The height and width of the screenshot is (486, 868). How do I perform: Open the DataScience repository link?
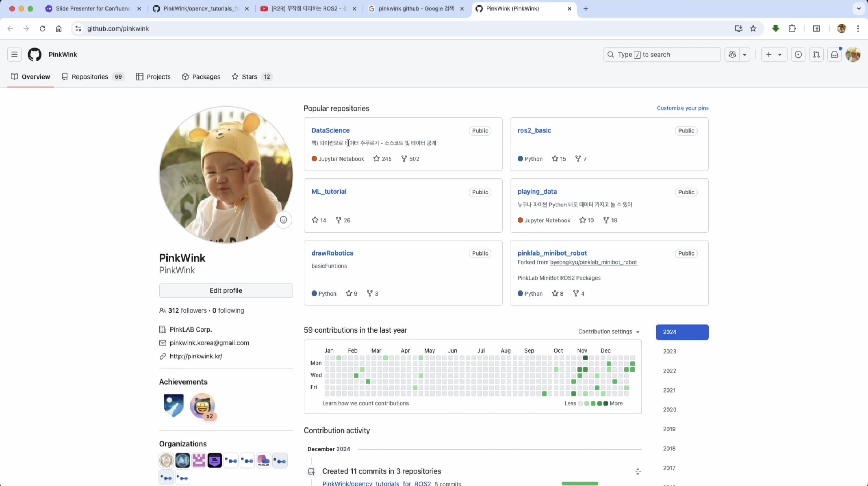(x=330, y=130)
